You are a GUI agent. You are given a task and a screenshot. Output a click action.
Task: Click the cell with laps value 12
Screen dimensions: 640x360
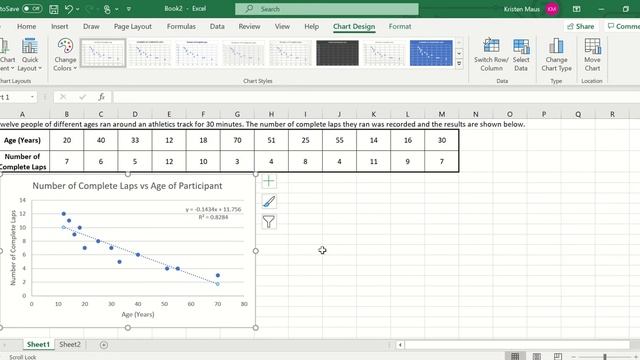pyautogui.click(x=169, y=161)
